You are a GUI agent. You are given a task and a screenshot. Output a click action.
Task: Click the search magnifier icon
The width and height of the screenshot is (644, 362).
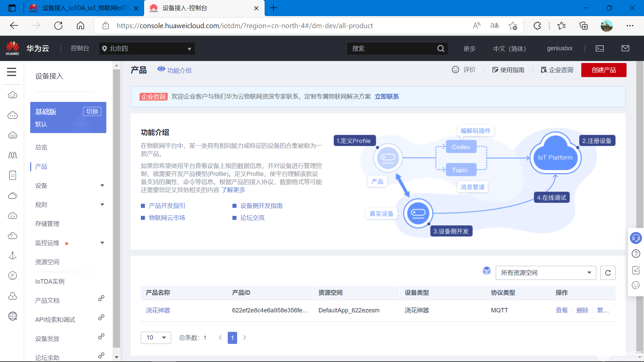coord(441,49)
